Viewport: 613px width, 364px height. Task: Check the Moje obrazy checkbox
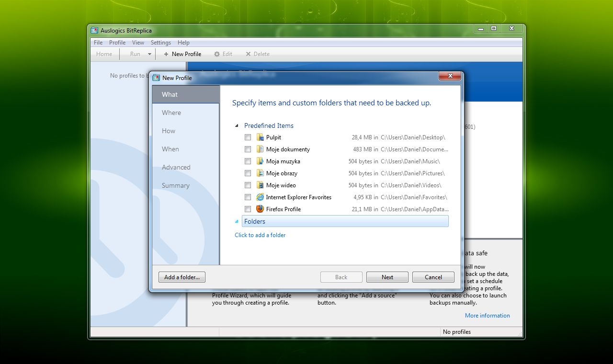coord(248,173)
